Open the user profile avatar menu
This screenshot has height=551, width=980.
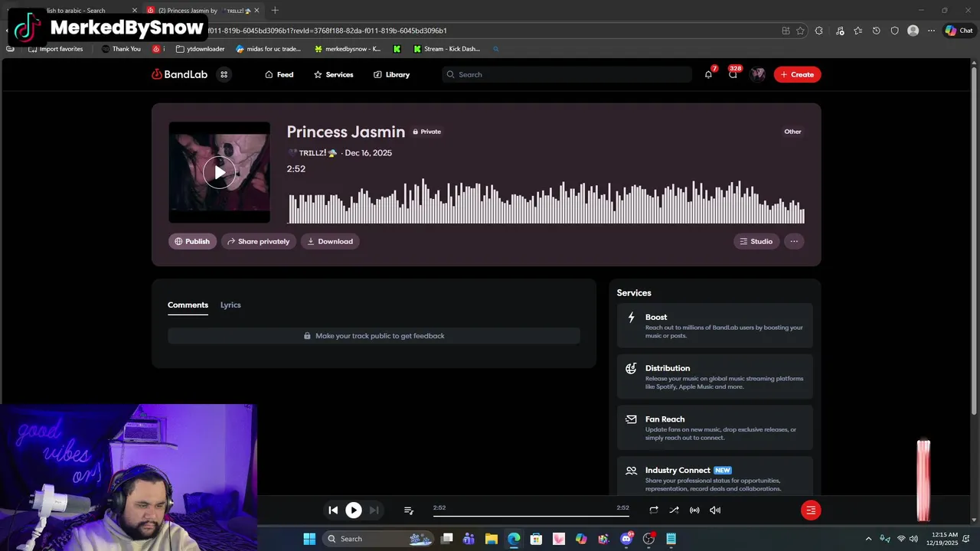[x=758, y=74]
